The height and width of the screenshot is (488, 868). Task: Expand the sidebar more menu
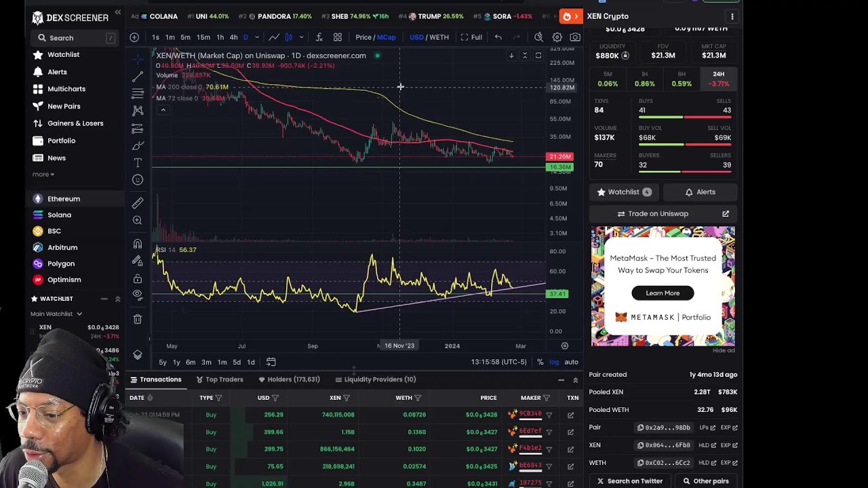43,174
